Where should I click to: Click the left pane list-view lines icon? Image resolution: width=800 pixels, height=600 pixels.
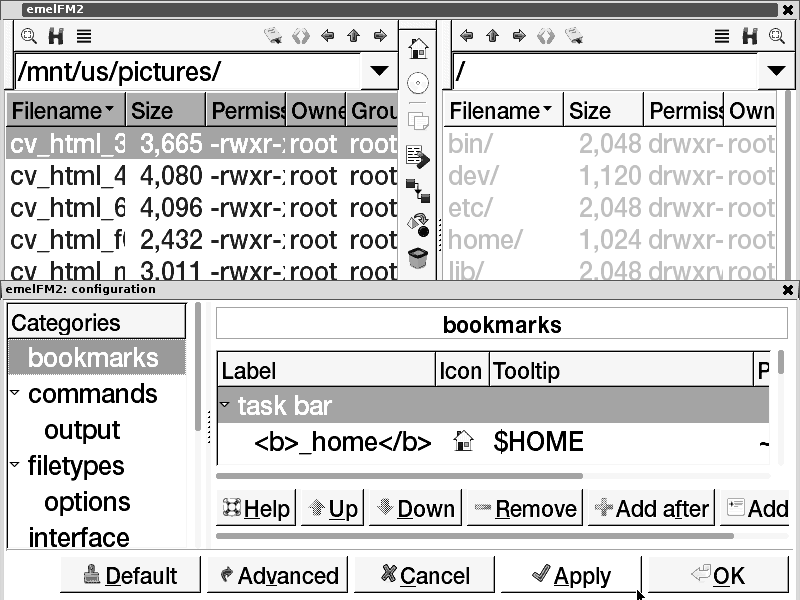click(84, 36)
